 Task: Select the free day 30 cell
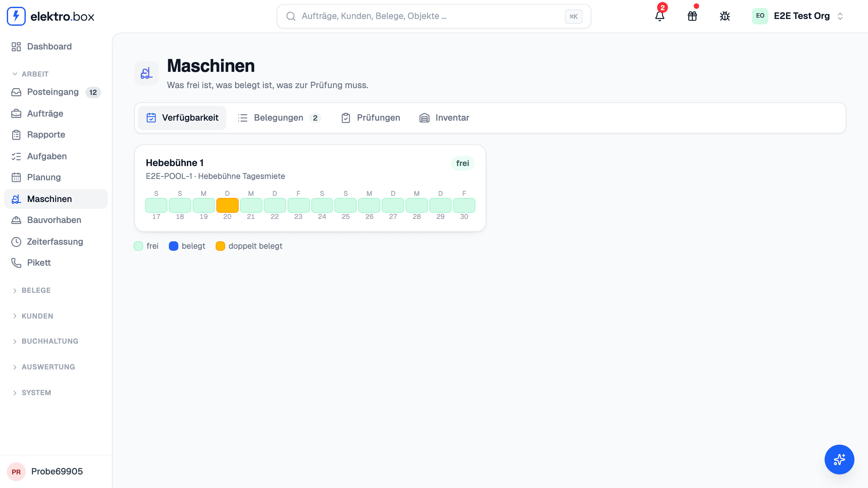pos(464,205)
